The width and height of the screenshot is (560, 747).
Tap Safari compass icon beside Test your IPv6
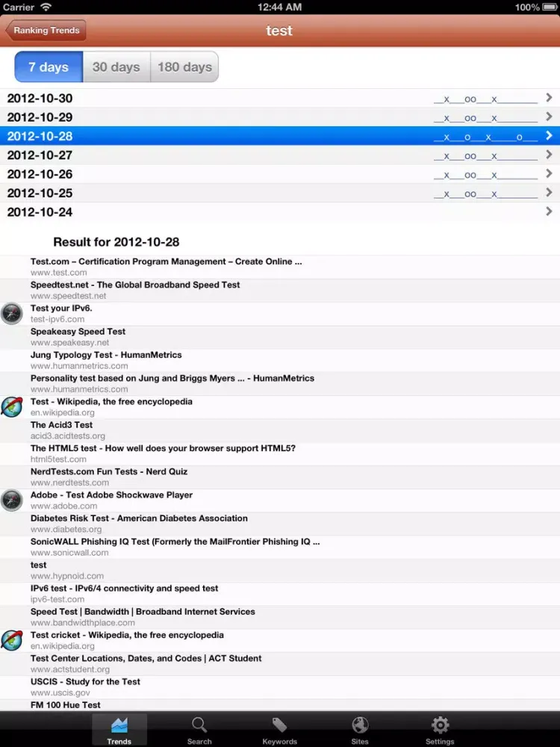(x=12, y=314)
